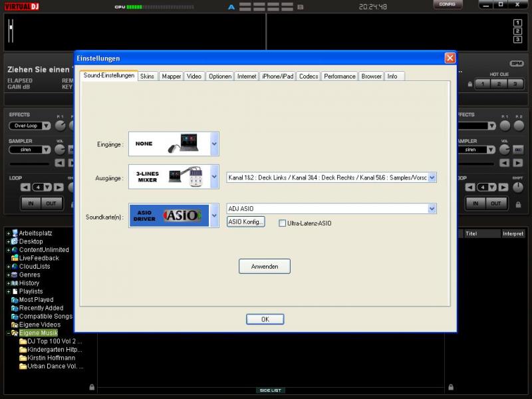Screen dimensions: 532x399
Task: Select the Optionen tab
Action: pos(220,76)
